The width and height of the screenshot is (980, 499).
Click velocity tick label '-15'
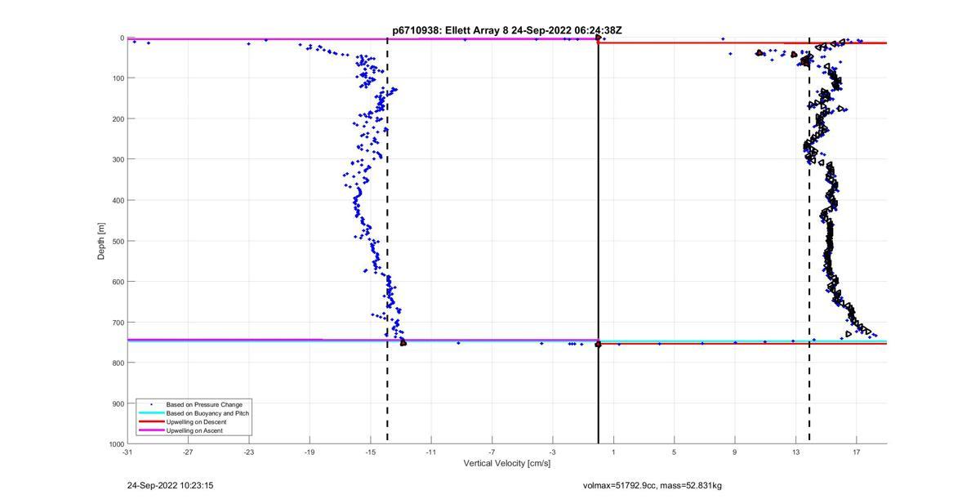tap(370, 452)
